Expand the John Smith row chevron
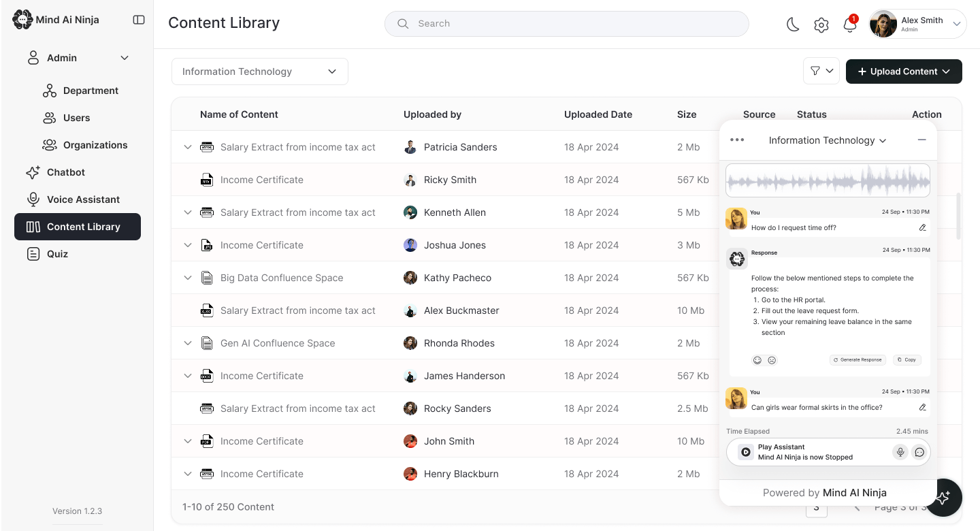The height and width of the screenshot is (531, 980). point(188,441)
